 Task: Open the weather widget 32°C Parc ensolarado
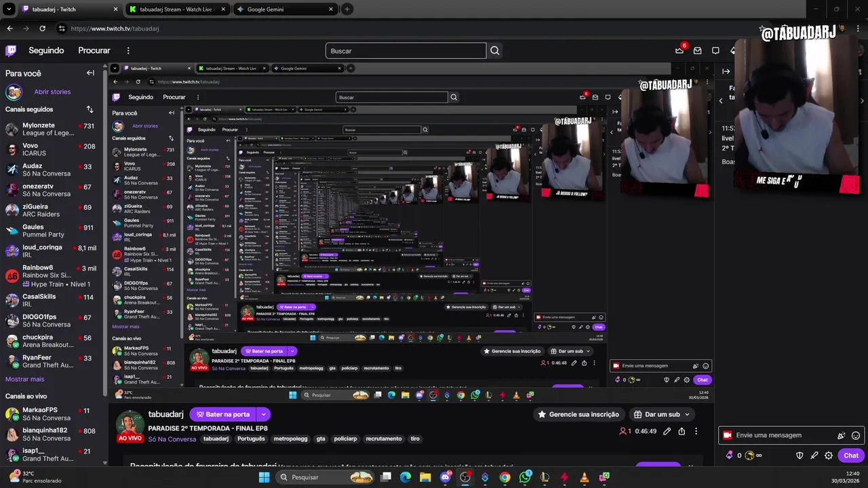[35, 477]
